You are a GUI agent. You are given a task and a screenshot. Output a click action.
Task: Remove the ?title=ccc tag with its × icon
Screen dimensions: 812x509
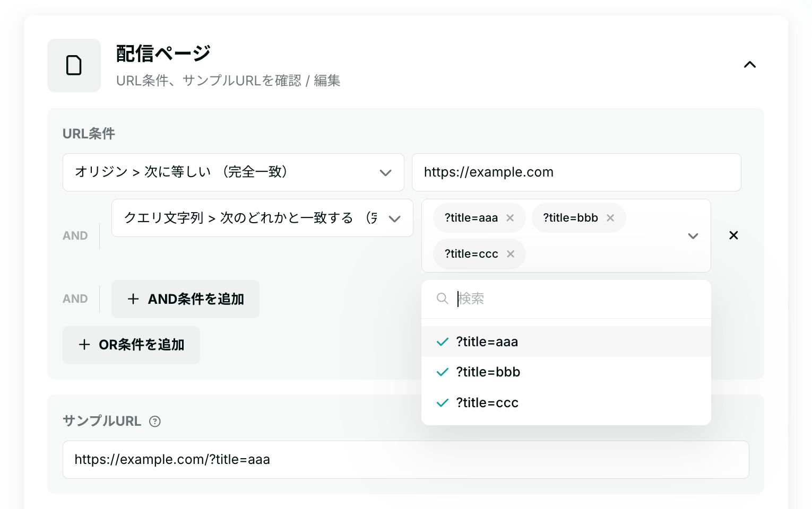(x=510, y=254)
